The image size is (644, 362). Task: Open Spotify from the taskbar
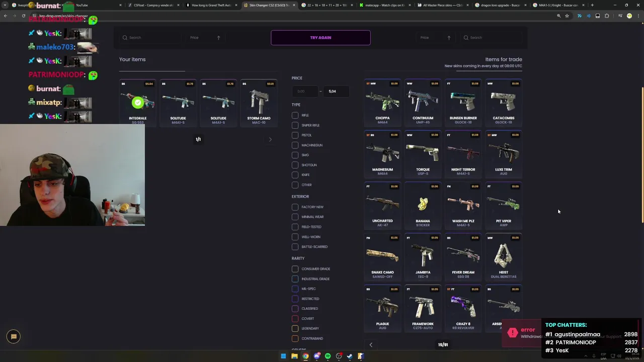[x=328, y=356]
